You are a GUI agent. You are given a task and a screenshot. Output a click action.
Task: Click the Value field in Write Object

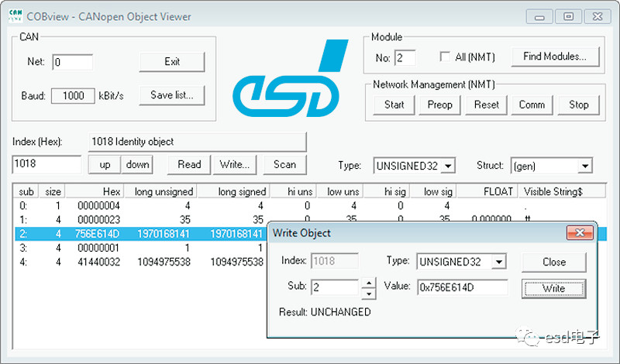click(x=463, y=287)
